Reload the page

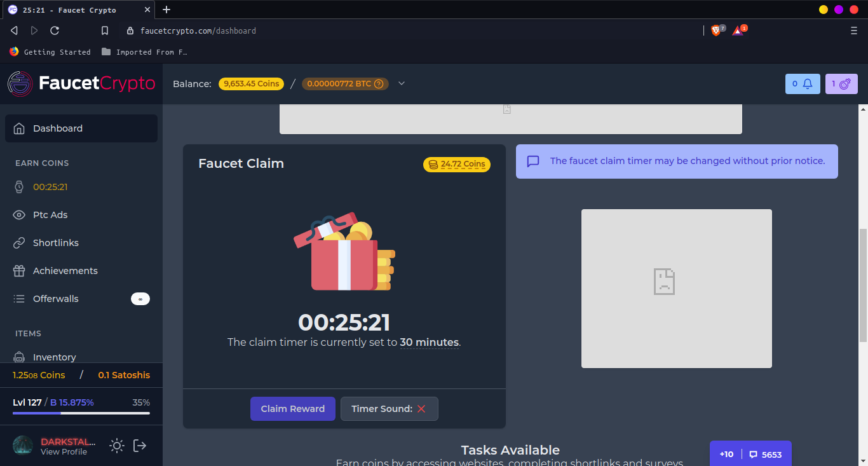(55, 31)
